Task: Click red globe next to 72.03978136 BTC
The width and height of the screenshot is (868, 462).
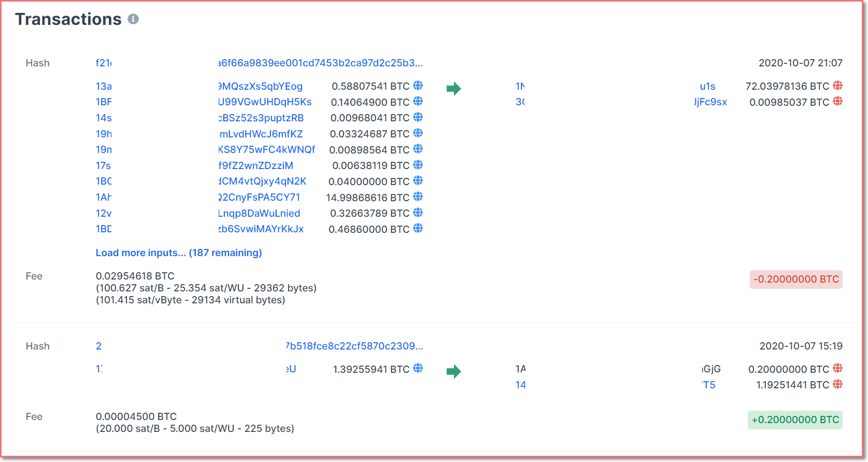Action: click(x=837, y=86)
